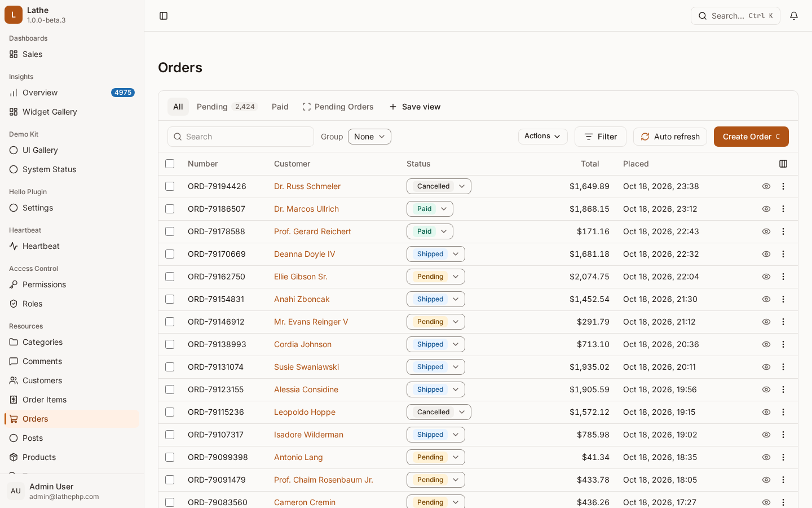Open Heartbeat in the sidebar

72,246
